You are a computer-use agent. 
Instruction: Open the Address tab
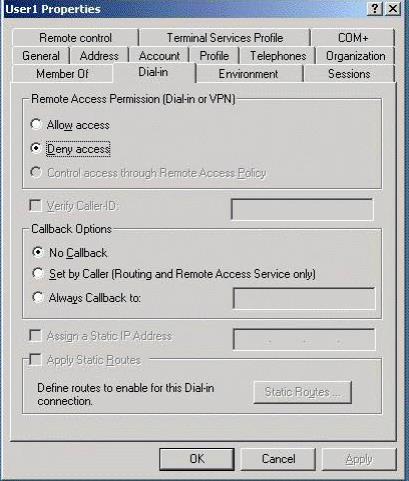click(99, 56)
